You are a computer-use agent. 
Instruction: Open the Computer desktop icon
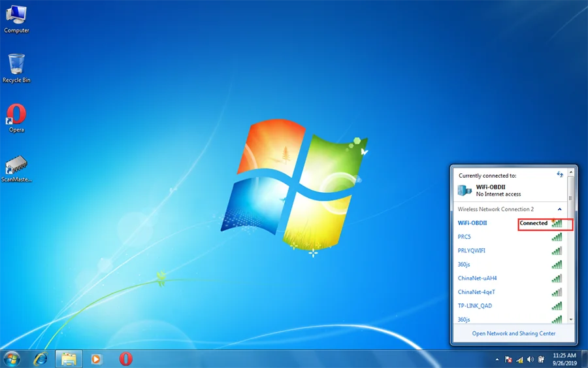(x=16, y=19)
